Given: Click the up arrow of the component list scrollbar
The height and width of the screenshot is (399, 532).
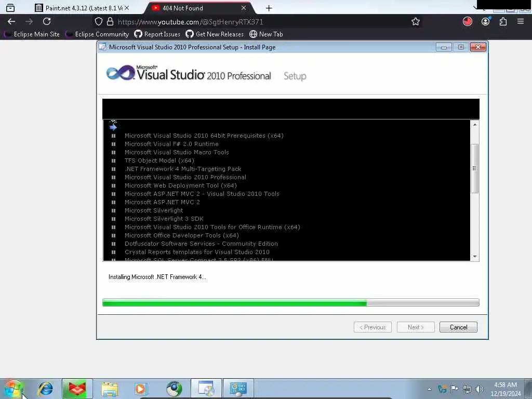Looking at the screenshot, I should [x=475, y=125].
